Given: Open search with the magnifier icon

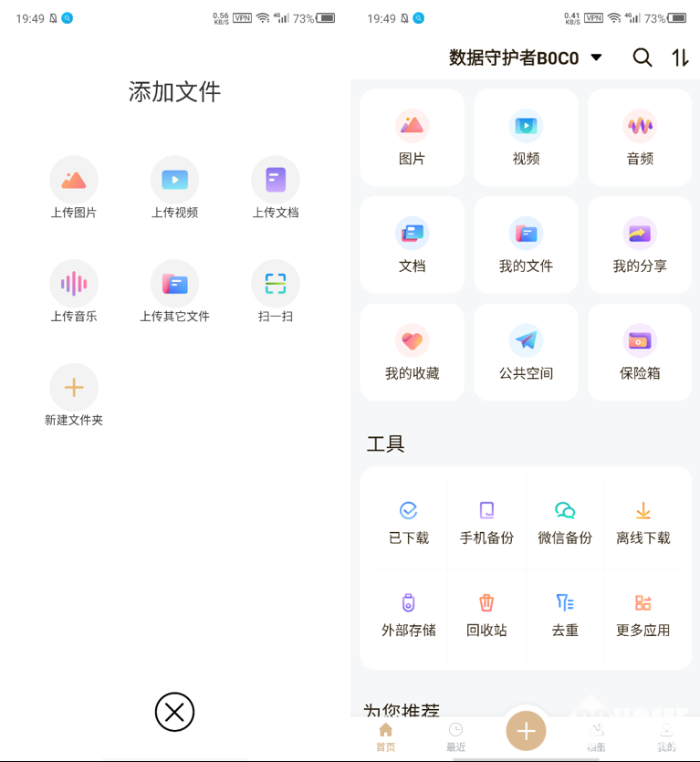Looking at the screenshot, I should [643, 58].
